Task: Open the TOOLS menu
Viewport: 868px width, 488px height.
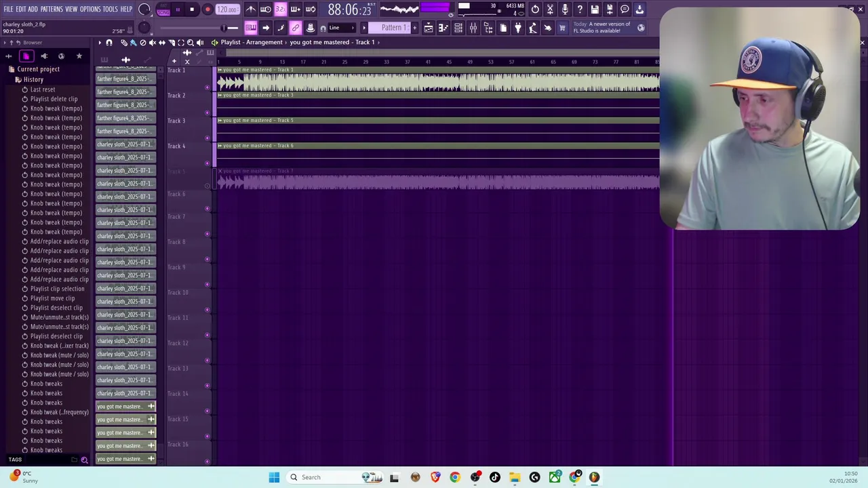Action: [111, 9]
